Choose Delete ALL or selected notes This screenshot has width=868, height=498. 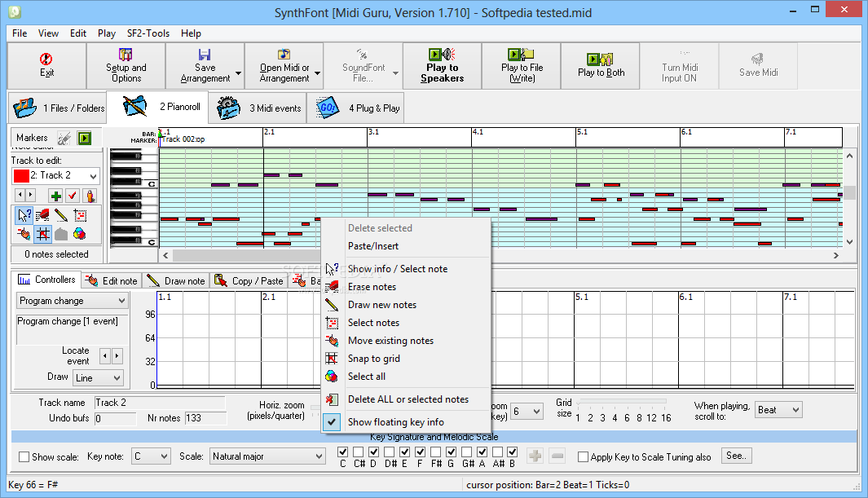tap(407, 399)
